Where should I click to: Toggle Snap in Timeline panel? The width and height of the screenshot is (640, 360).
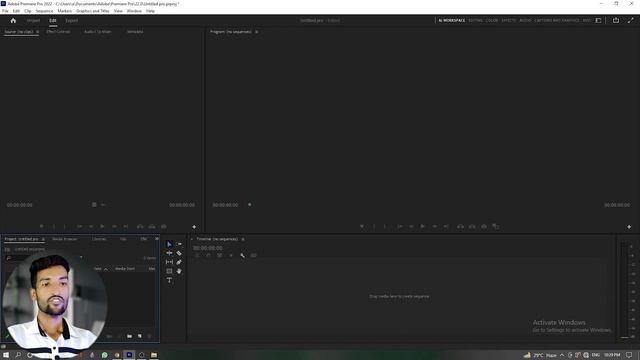[208, 256]
